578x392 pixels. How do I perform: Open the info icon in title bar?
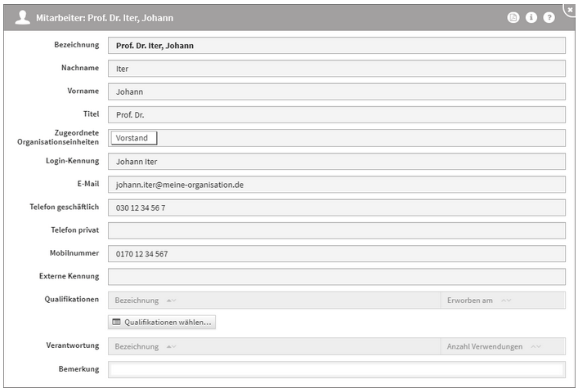click(531, 17)
